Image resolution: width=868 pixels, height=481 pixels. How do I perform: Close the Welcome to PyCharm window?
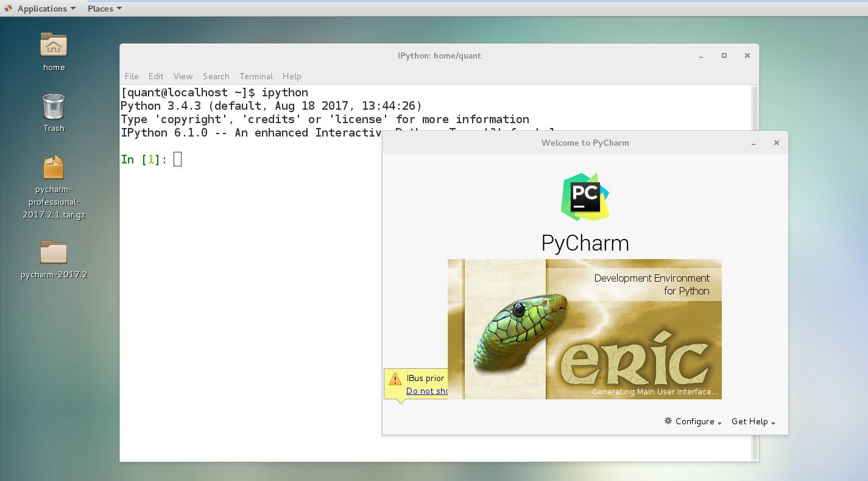click(776, 143)
